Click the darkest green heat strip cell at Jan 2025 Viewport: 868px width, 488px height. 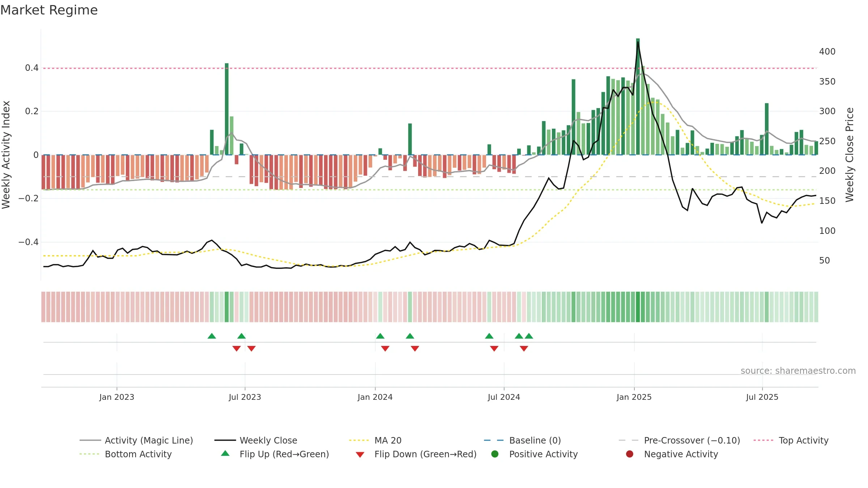coord(638,307)
